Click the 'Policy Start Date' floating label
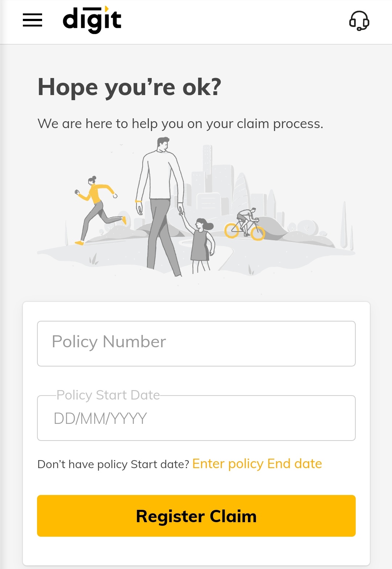 pyautogui.click(x=108, y=395)
